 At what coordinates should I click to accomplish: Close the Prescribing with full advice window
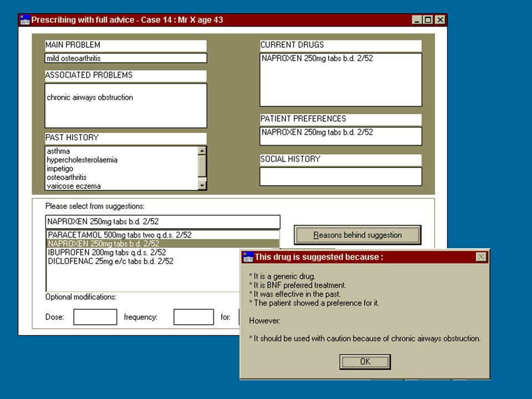[440, 20]
